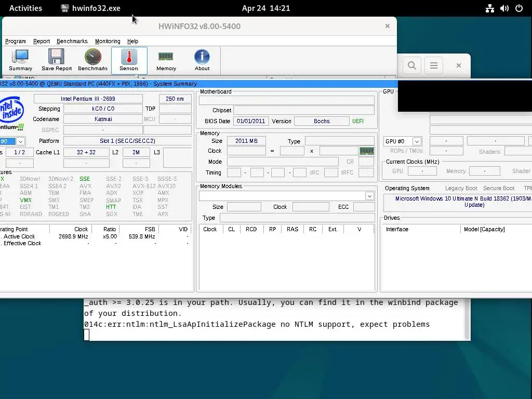Click the green UEFI label
This screenshot has height=399, width=532.
[358, 121]
